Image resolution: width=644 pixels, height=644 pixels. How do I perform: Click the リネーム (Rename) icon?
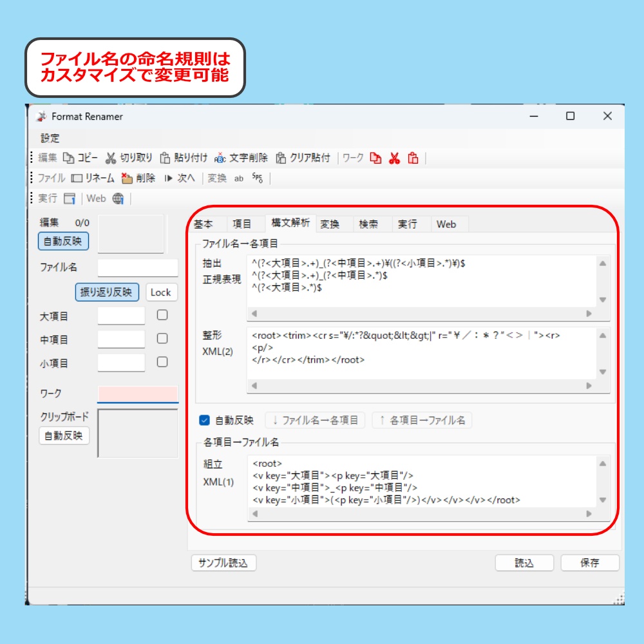[x=78, y=178]
